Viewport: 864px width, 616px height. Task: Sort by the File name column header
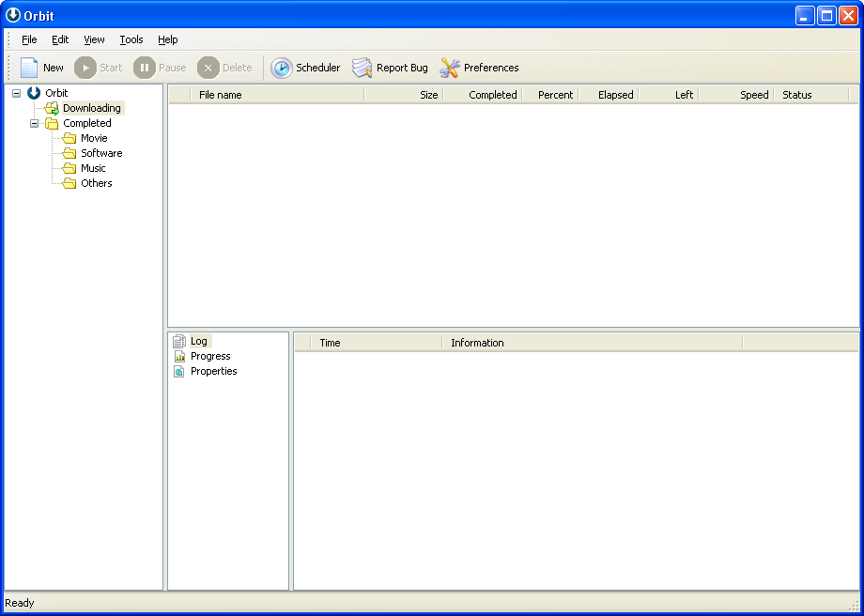click(277, 95)
